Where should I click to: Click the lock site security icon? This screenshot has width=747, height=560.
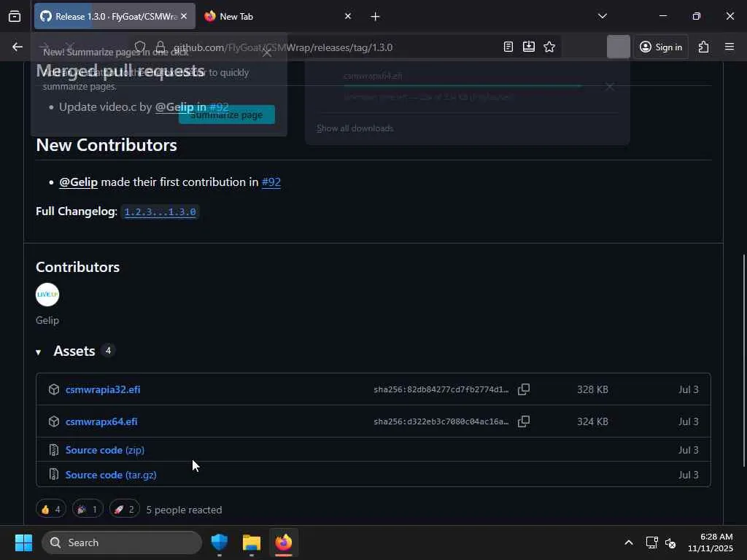tap(160, 47)
